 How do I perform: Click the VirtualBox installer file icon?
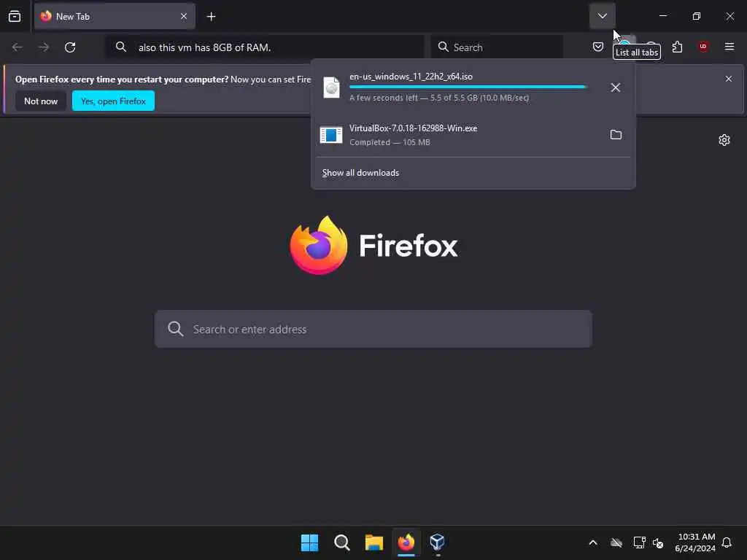click(331, 135)
